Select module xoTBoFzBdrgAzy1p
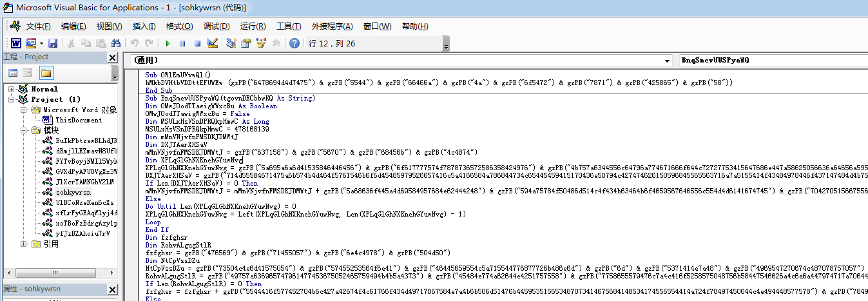 click(x=86, y=223)
